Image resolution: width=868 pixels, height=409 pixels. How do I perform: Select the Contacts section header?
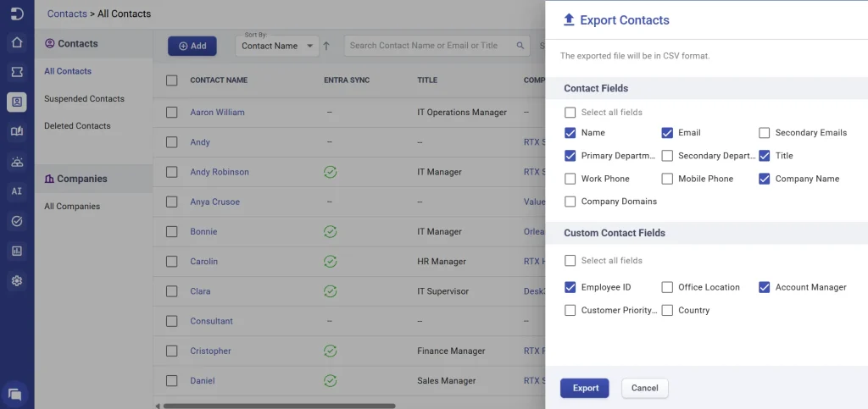(93, 44)
